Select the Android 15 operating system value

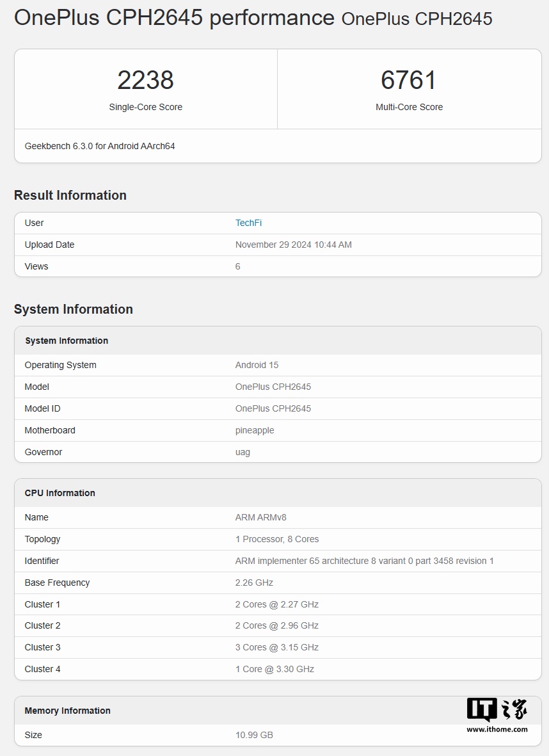(257, 365)
